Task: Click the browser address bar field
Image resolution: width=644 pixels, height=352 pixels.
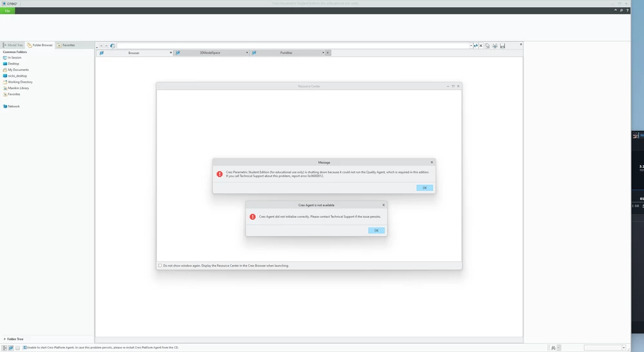Action: [x=293, y=46]
